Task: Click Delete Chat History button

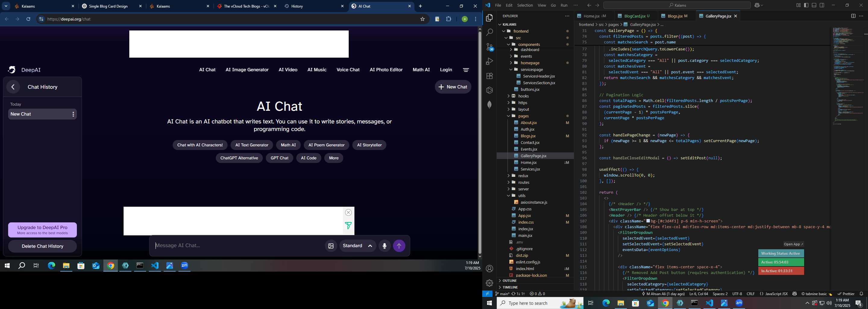Action: click(x=42, y=246)
